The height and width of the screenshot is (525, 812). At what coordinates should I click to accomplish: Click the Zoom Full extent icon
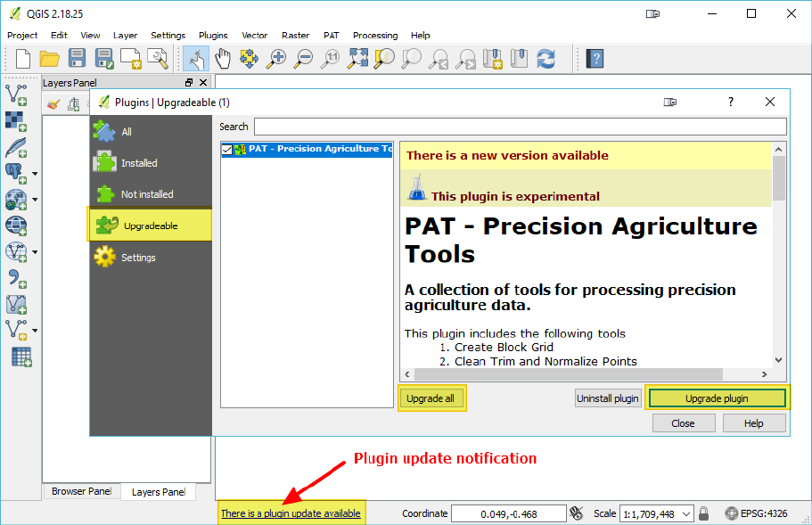tap(357, 59)
